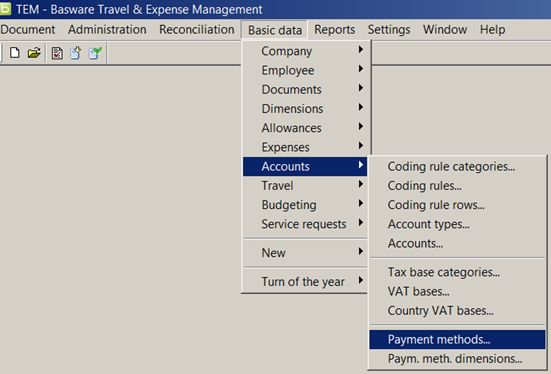The image size is (551, 374).
Task: Click the new blank document toolbar icon
Action: (14, 53)
